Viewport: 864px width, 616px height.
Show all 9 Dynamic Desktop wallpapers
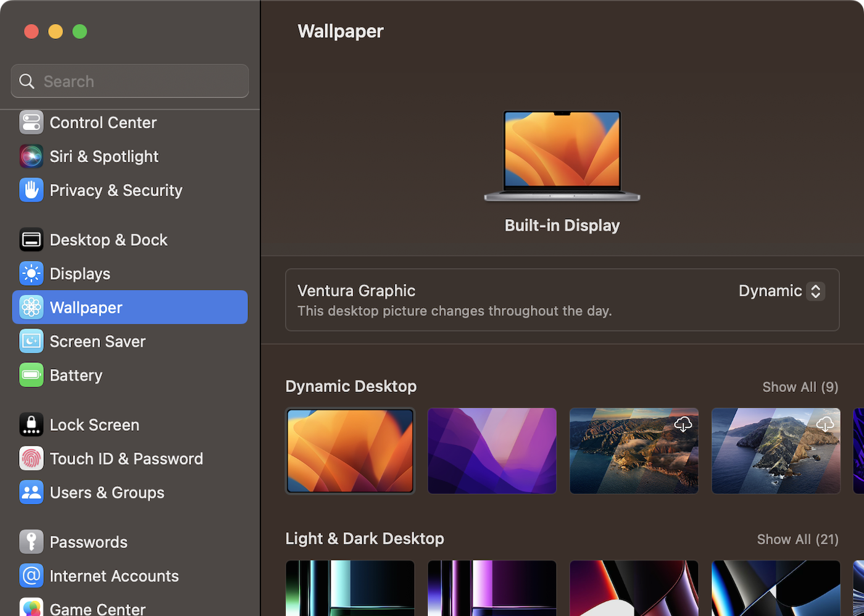point(800,387)
